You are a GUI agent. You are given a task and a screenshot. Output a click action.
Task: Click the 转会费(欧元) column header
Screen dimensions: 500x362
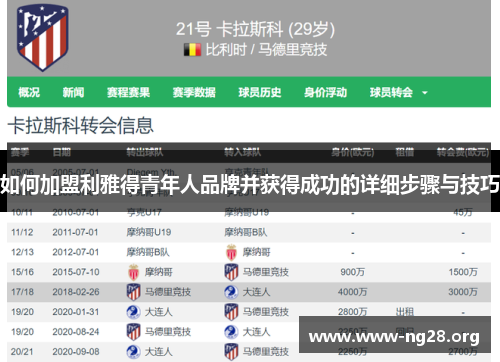pyautogui.click(x=463, y=152)
